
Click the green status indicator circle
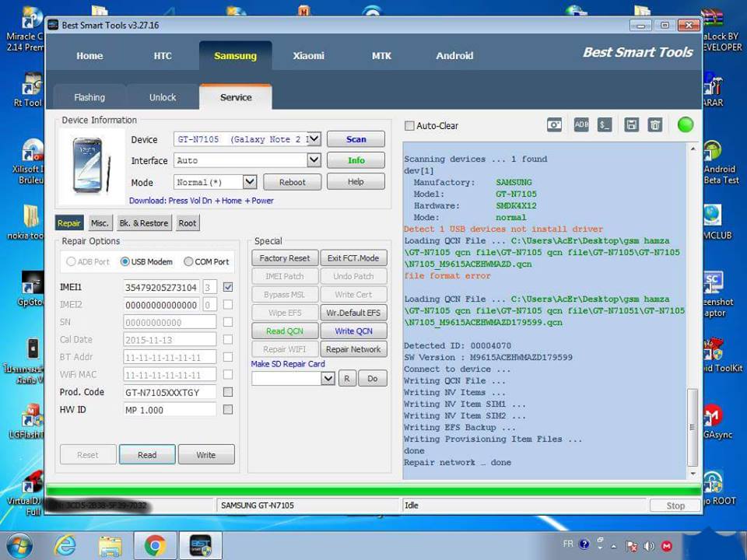coord(686,124)
